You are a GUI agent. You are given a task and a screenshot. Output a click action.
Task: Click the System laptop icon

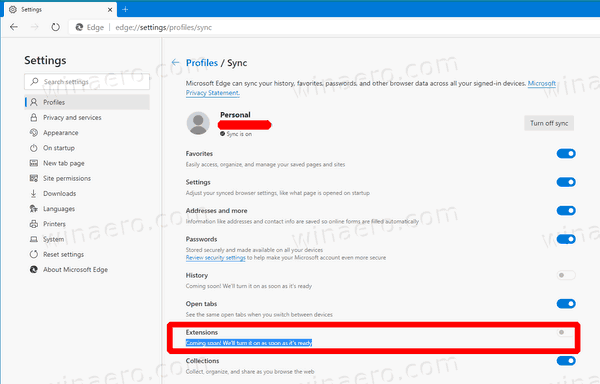[34, 239]
